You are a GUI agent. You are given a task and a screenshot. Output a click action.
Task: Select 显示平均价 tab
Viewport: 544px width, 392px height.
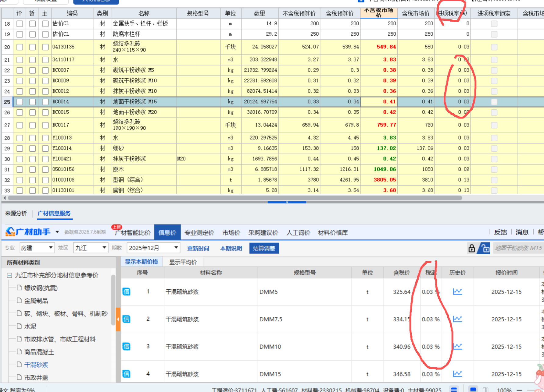(x=183, y=262)
